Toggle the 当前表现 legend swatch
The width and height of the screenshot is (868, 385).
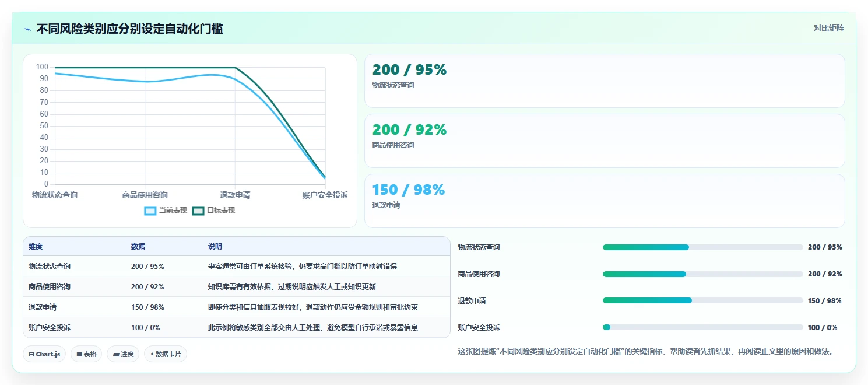pos(150,211)
